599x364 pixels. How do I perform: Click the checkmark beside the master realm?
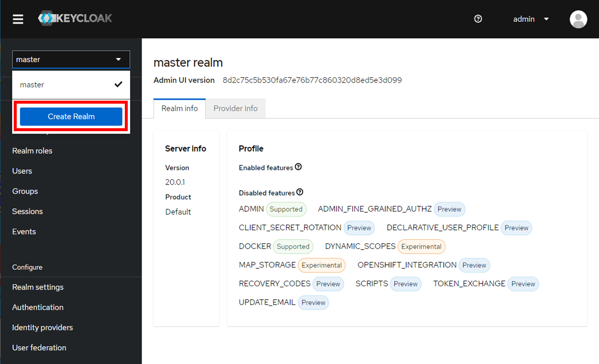point(118,84)
